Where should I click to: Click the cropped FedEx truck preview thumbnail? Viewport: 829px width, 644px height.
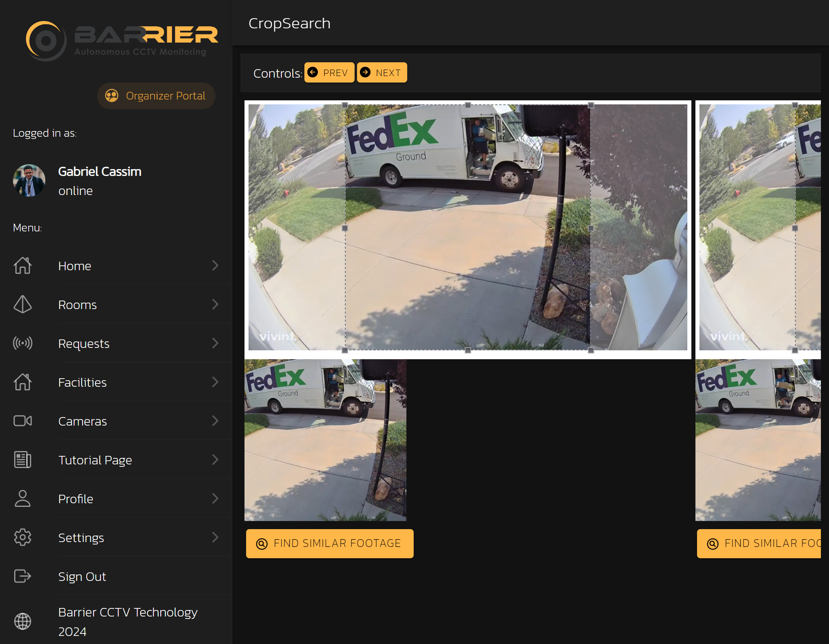click(325, 440)
